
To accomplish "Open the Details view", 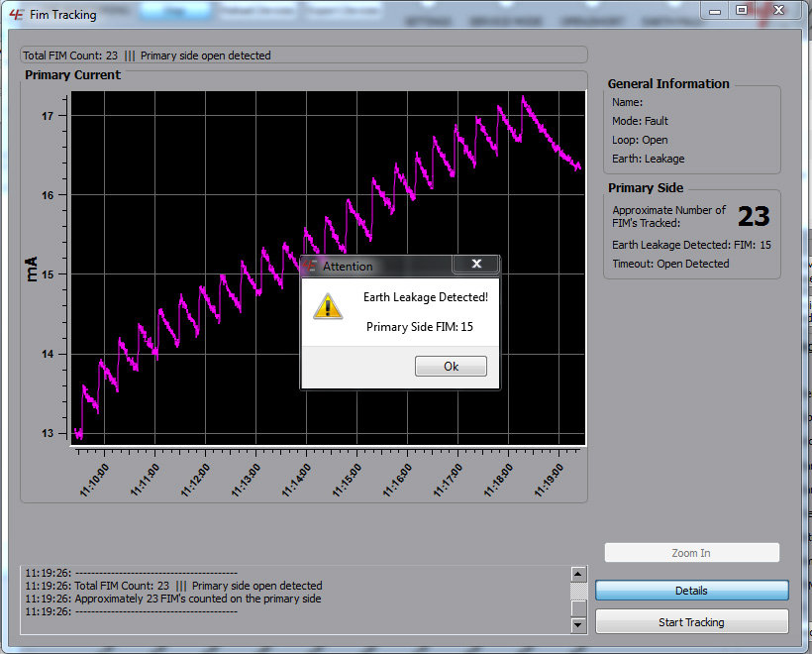I will coord(691,590).
